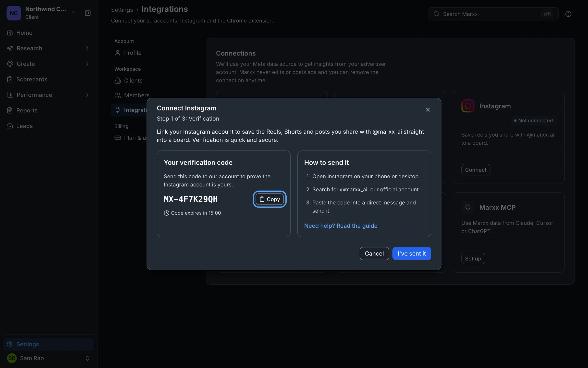This screenshot has height=368, width=588.
Task: Copy the verification code
Action: (x=269, y=199)
